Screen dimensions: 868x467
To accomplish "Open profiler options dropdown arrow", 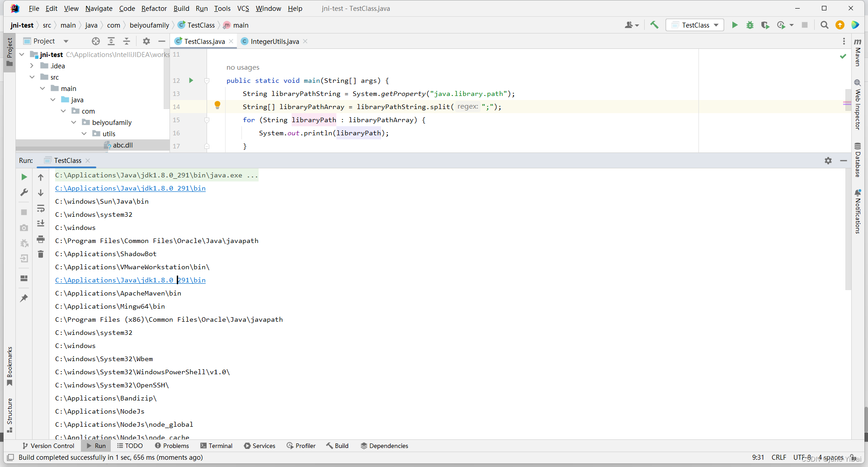I will 792,25.
